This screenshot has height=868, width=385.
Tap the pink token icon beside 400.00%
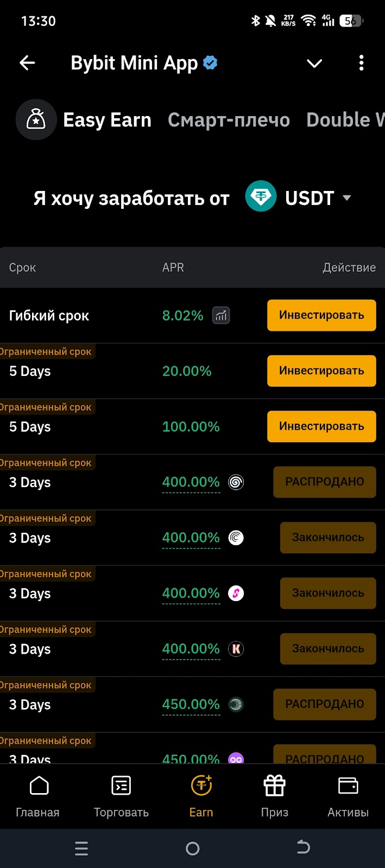(236, 593)
